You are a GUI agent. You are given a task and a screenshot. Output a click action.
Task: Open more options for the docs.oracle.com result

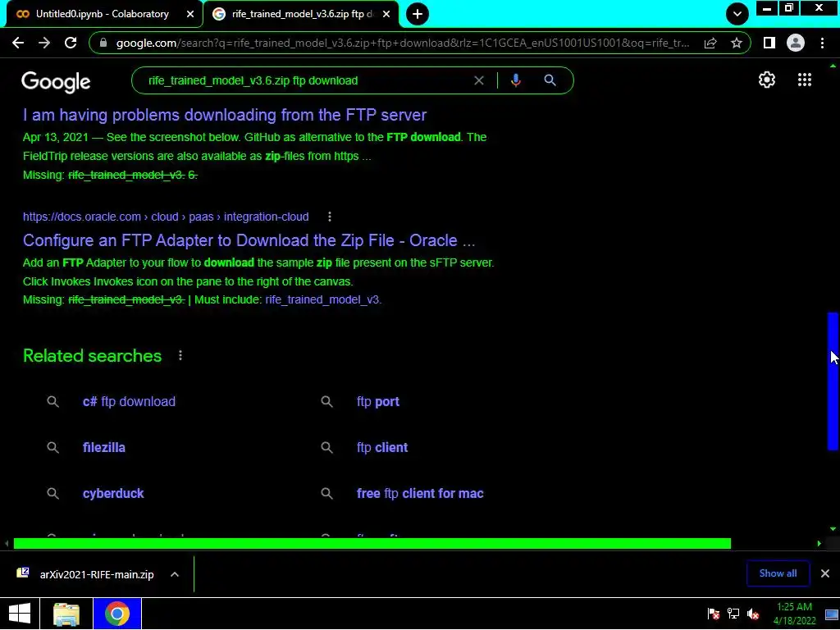click(x=330, y=217)
